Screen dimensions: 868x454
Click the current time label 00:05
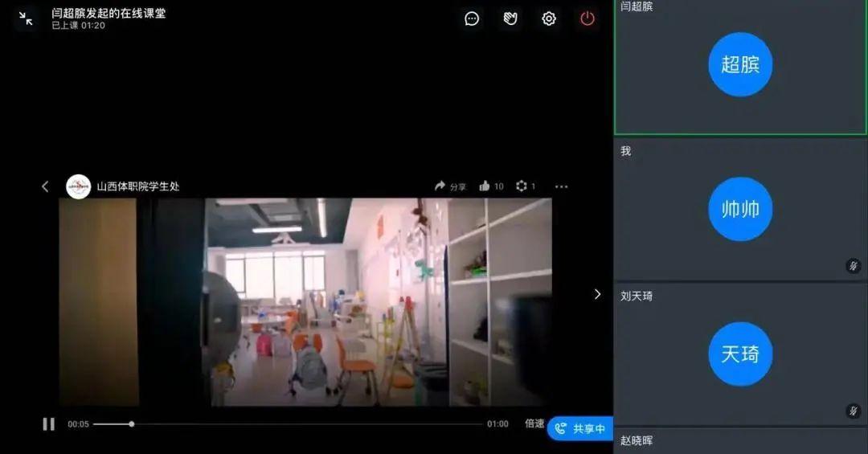click(78, 424)
